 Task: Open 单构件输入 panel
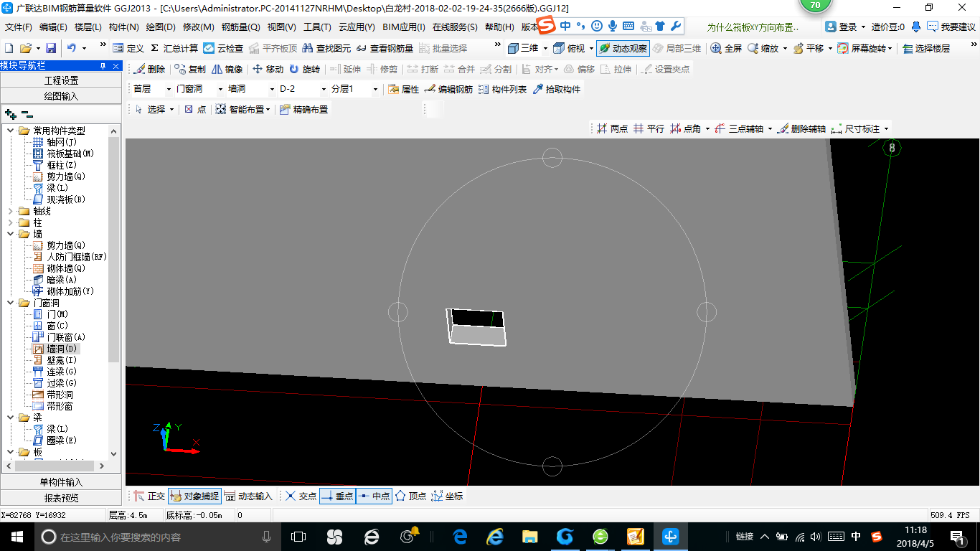(61, 482)
